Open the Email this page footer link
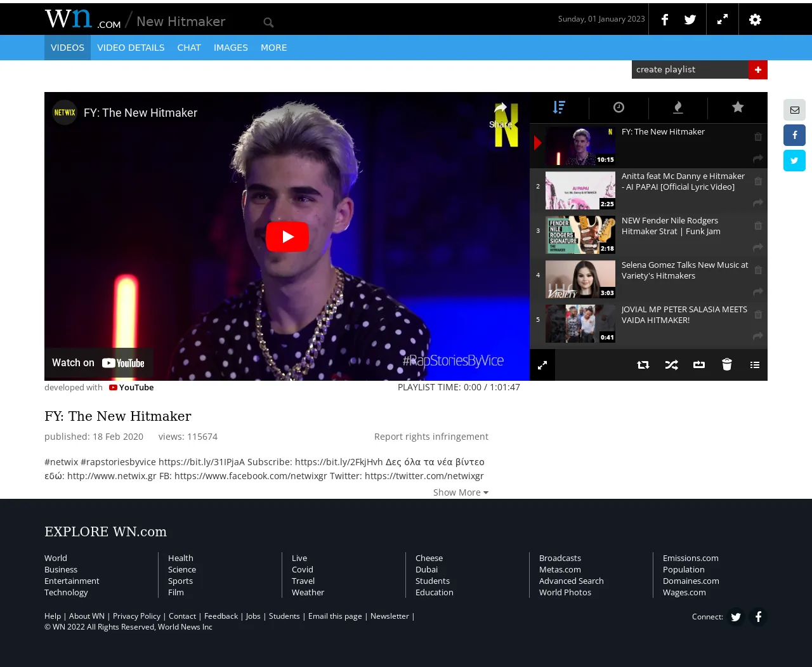Viewport: 812px width, 667px height. point(335,616)
